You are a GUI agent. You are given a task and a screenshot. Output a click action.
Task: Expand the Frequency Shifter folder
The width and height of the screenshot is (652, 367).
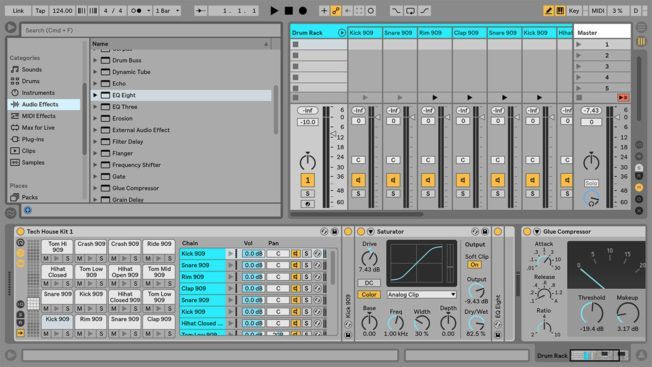[95, 165]
